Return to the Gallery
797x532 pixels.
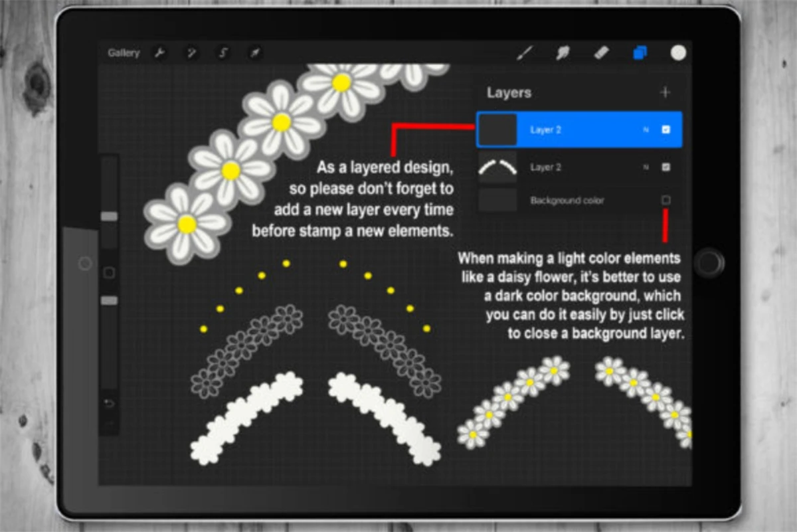(124, 53)
